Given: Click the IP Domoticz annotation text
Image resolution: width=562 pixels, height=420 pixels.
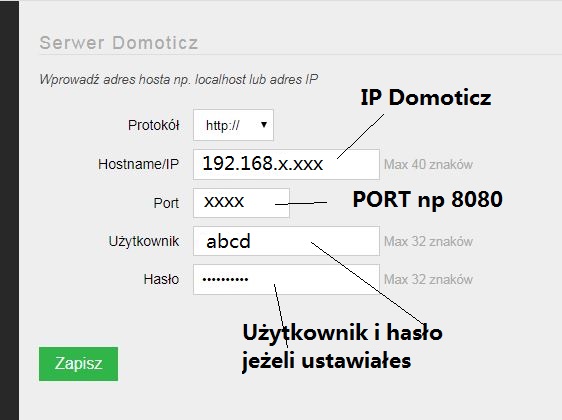Looking at the screenshot, I should coord(426,97).
